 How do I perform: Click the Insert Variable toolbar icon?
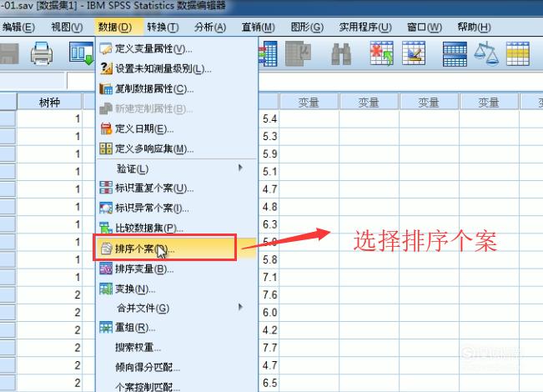(x=414, y=53)
